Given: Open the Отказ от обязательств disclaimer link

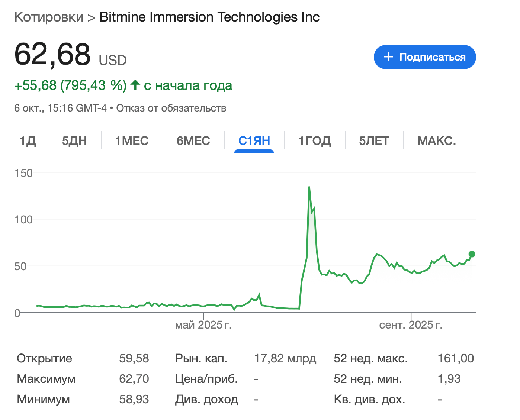Looking at the screenshot, I should pos(171,108).
